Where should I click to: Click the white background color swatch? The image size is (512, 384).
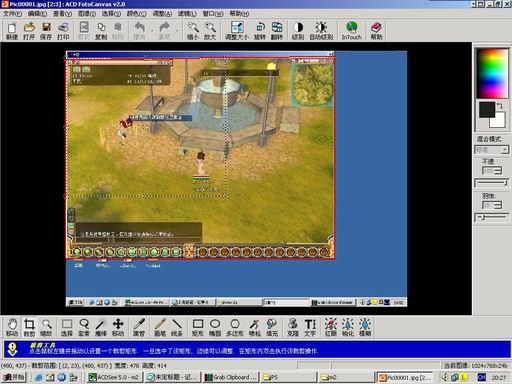click(498, 120)
